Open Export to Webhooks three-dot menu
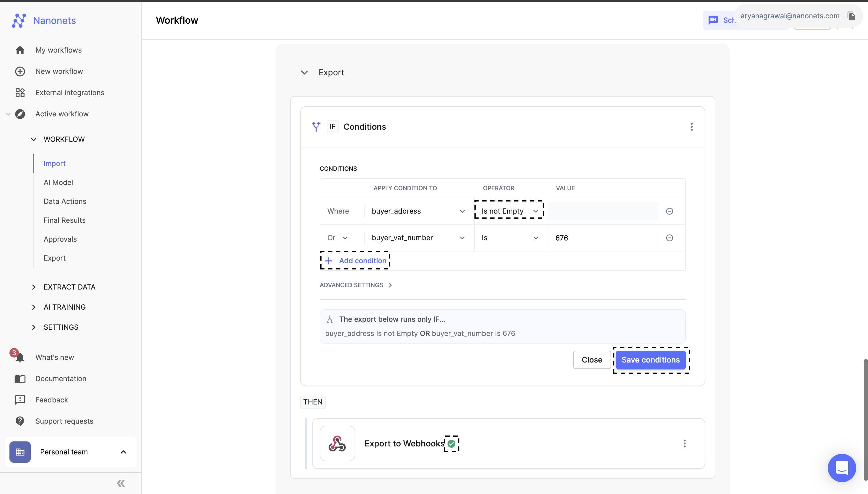The height and width of the screenshot is (494, 868). tap(684, 443)
